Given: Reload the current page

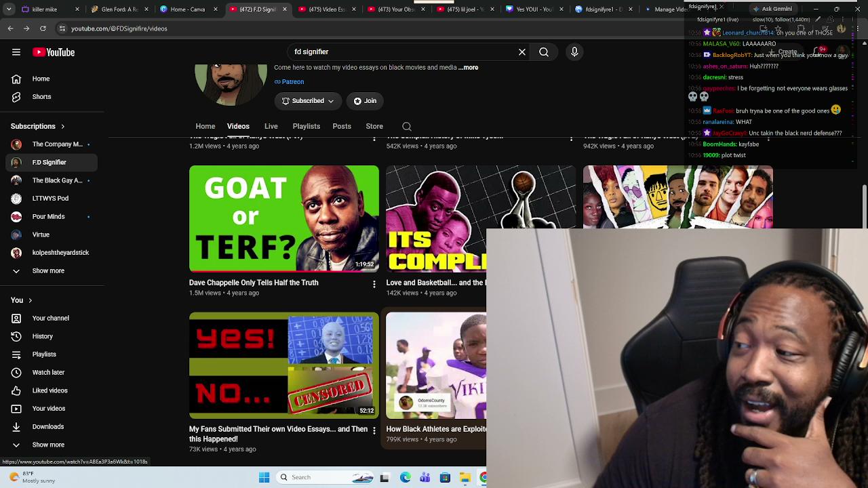Looking at the screenshot, I should click(43, 30).
